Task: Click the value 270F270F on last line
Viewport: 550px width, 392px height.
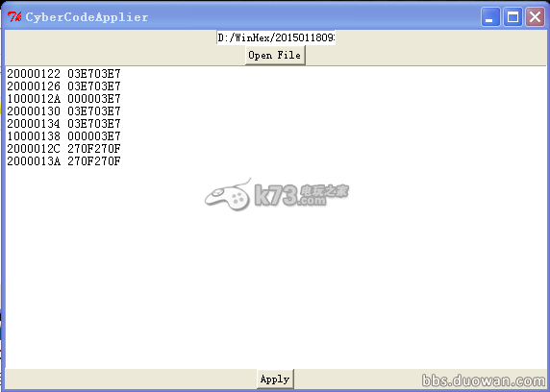Action: point(94,161)
